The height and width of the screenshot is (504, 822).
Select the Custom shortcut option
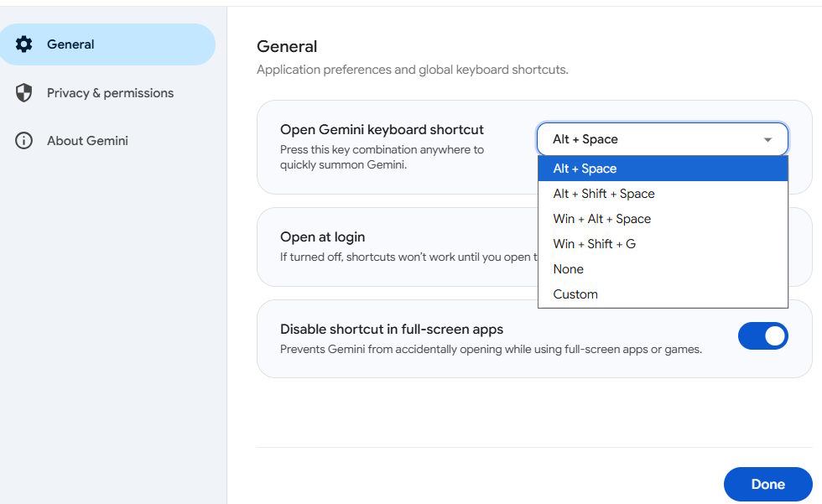pyautogui.click(x=663, y=294)
